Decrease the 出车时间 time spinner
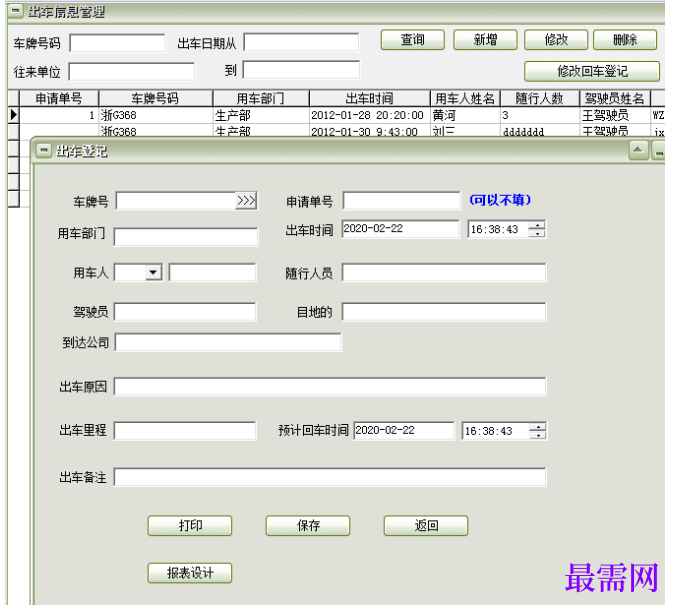Screen dimensions: 677x609 [537, 233]
